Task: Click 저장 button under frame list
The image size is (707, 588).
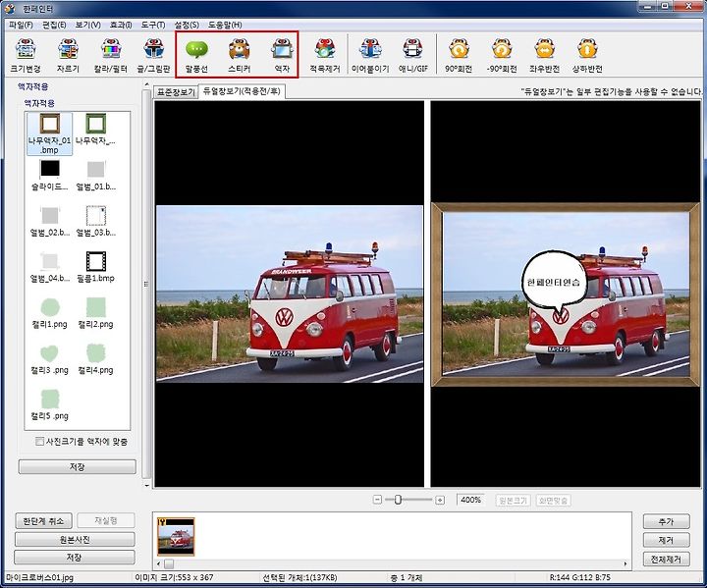Action: pos(78,466)
